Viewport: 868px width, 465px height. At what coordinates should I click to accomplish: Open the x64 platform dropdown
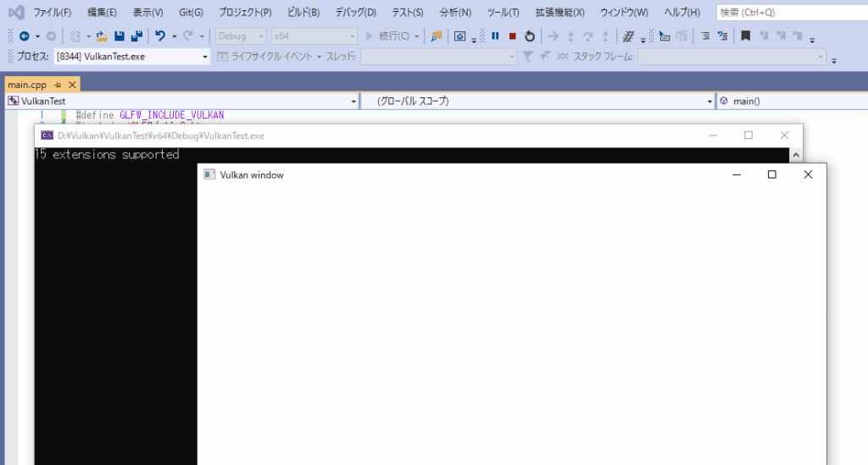tap(314, 36)
